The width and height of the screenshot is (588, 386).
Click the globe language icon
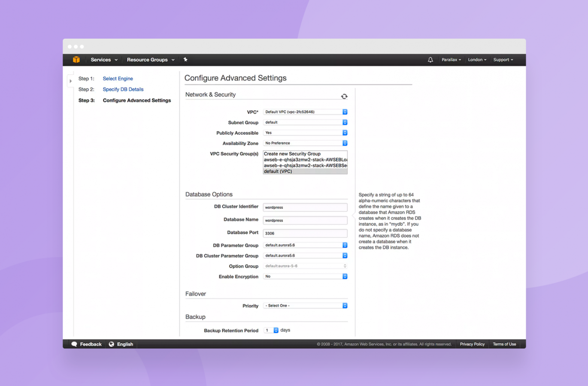(x=112, y=344)
